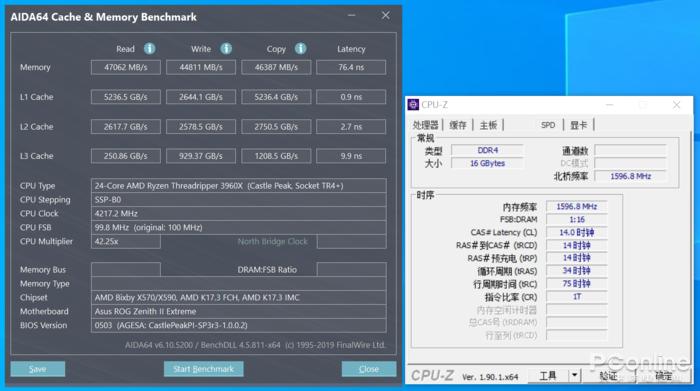
Task: Click L1 Cache Read value 5236.5 GB/s
Action: pyautogui.click(x=126, y=97)
